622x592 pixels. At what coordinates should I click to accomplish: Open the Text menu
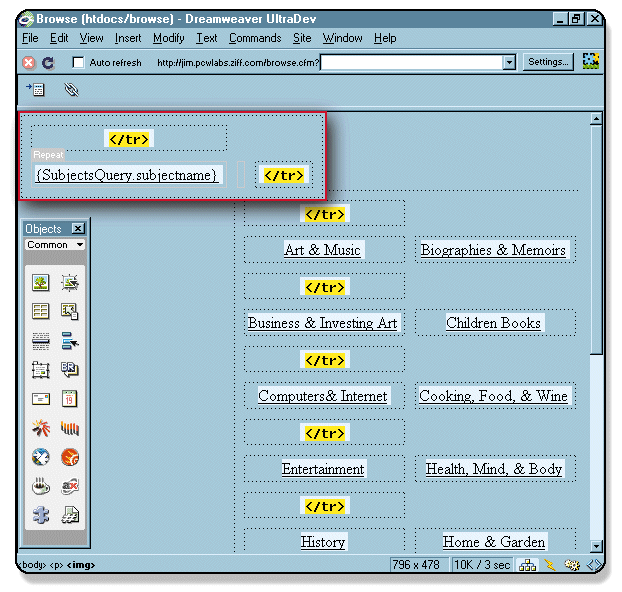[207, 38]
